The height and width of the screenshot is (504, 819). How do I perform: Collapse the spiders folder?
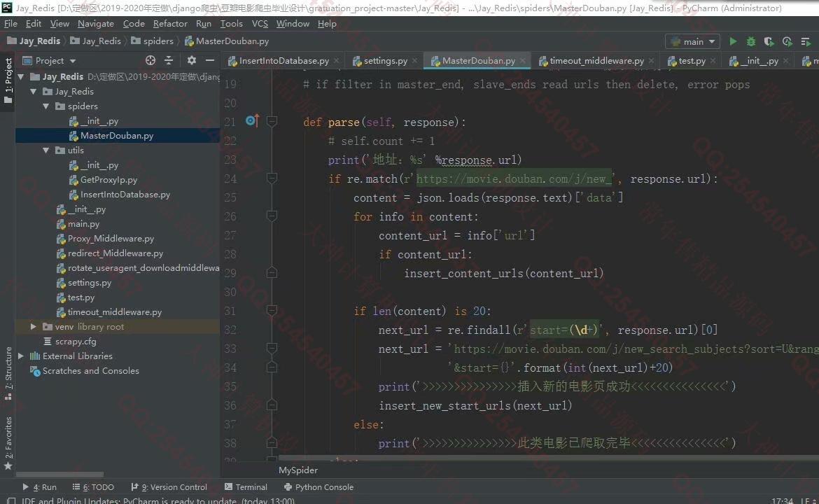tap(46, 106)
